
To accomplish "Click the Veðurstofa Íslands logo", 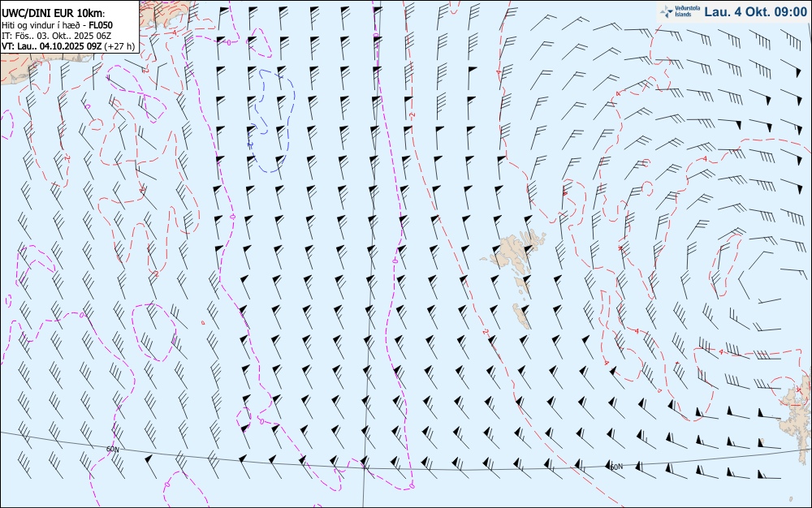I will [680, 11].
